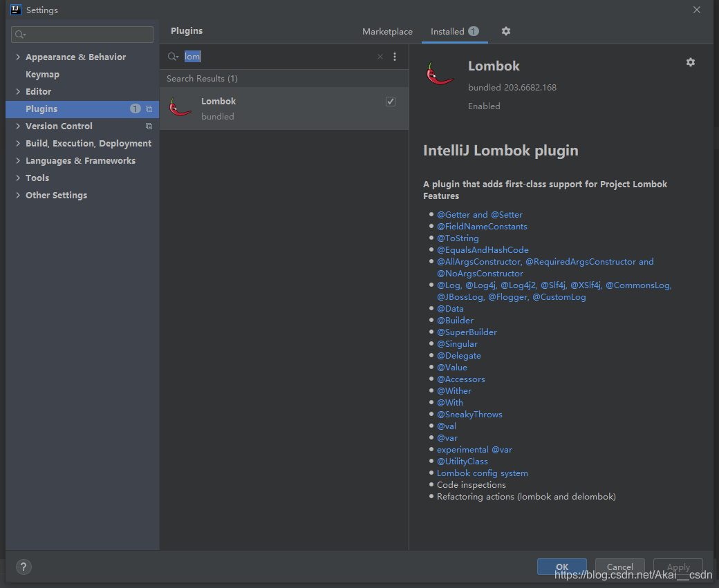Screen dimensions: 719x588
Task: Open the Lombok config system link
Action: [x=483, y=473]
